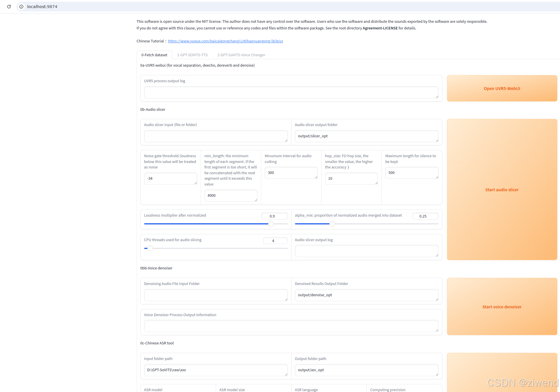This screenshot has height=392, width=560.
Task: Click the CPU threads slider handle
Action: [150, 248]
